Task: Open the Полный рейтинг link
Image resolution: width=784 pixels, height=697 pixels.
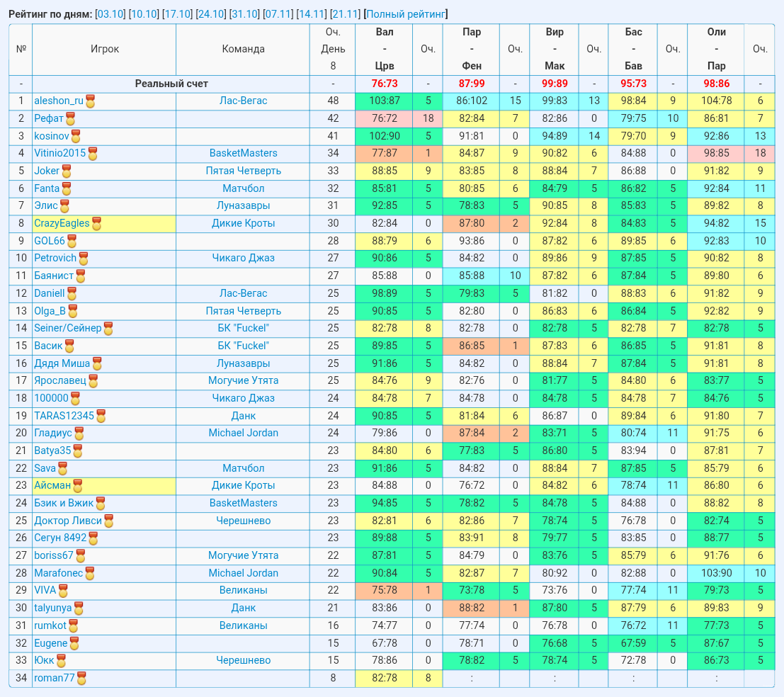Action: pos(406,14)
